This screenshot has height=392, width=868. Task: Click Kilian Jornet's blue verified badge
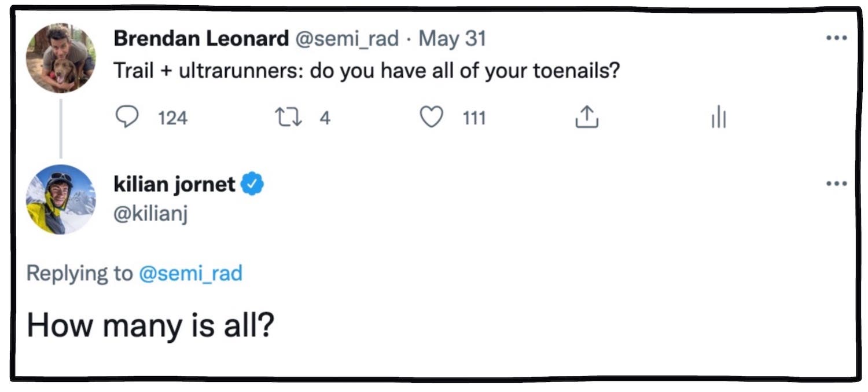[x=253, y=183]
